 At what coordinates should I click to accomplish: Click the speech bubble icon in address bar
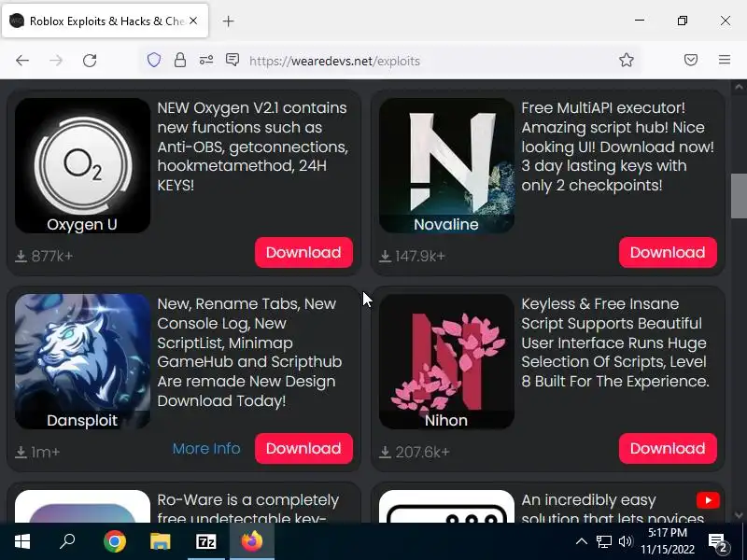233,60
